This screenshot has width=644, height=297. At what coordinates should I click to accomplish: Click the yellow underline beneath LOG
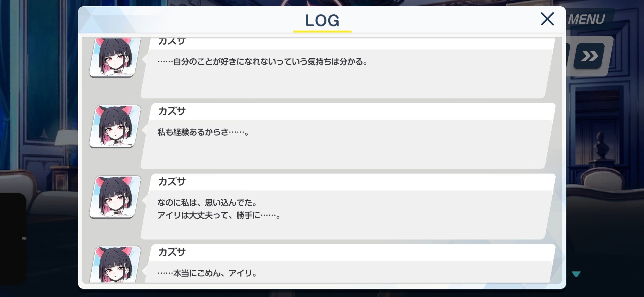coord(322,31)
